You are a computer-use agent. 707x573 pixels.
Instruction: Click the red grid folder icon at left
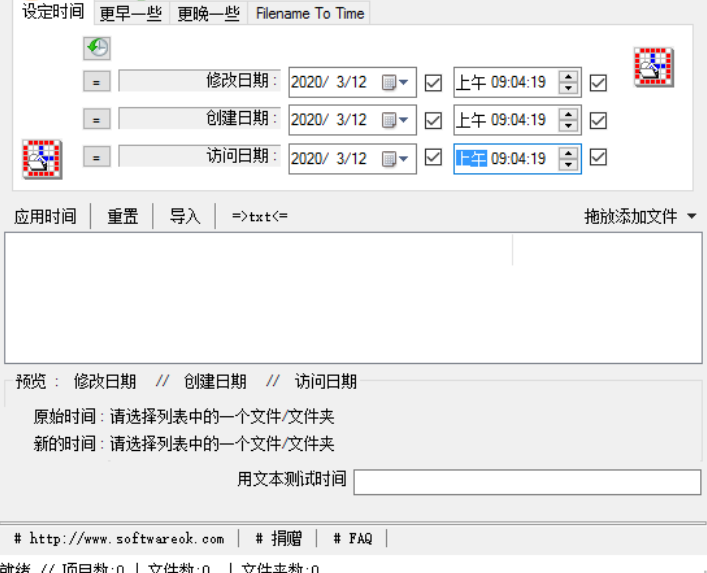click(x=42, y=159)
